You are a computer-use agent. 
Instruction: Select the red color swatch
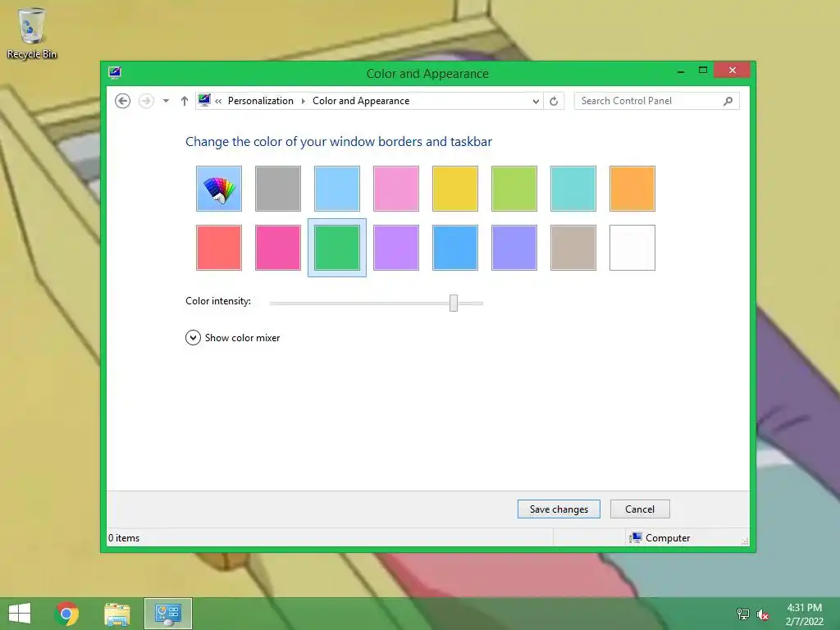pos(218,248)
